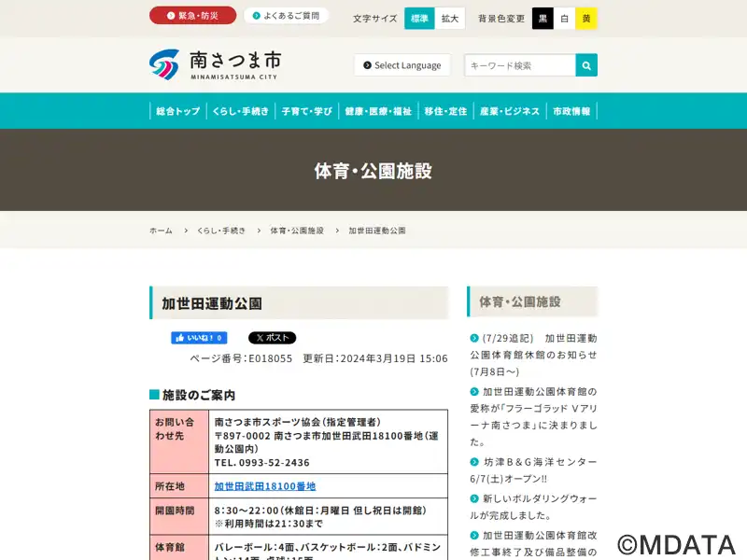Open the Select Language dropdown
Image resolution: width=747 pixels, height=560 pixels.
(402, 65)
